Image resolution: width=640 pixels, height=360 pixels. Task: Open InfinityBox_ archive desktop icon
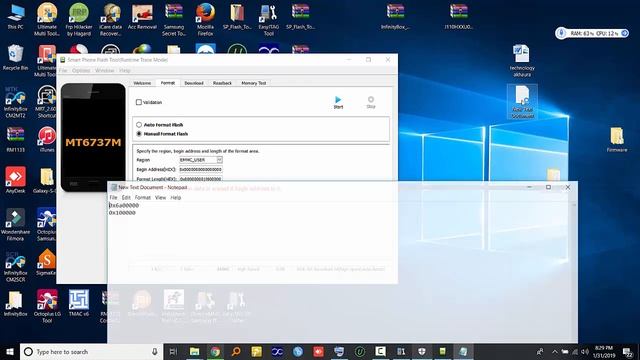[395, 17]
